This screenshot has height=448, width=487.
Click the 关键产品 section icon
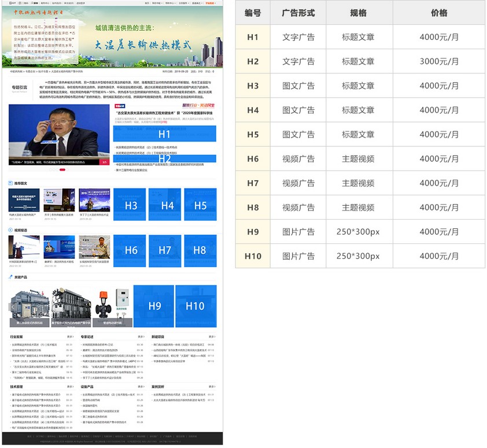point(10,277)
